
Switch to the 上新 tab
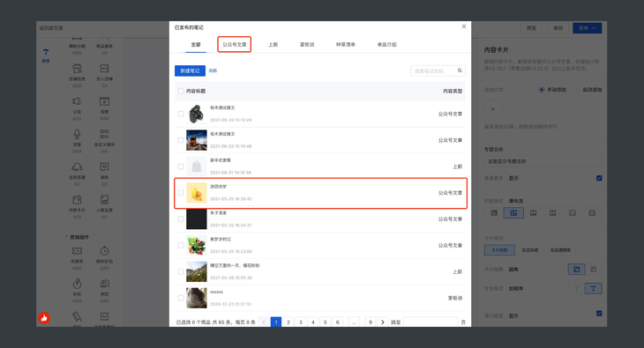click(273, 44)
